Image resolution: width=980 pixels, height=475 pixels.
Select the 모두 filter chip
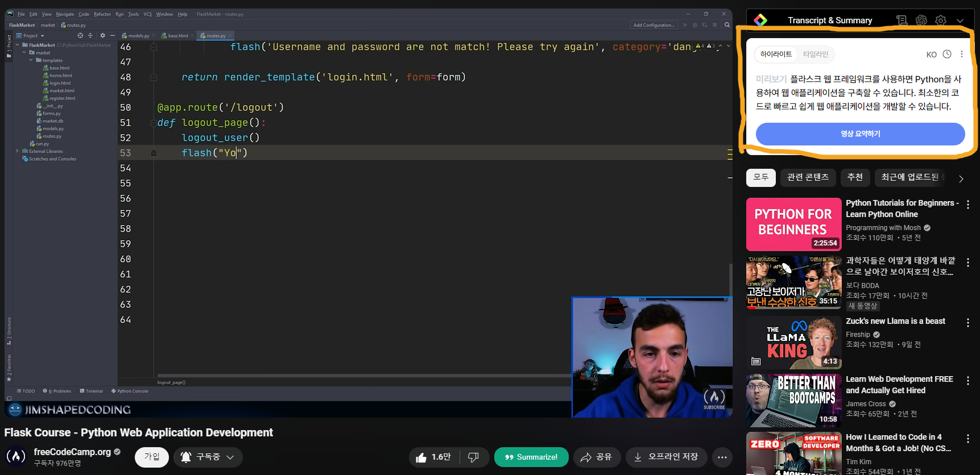(761, 177)
